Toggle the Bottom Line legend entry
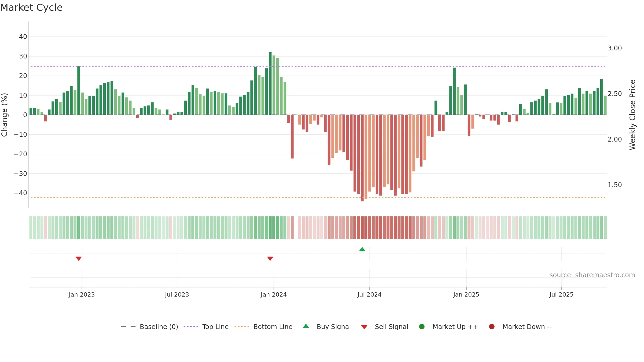Image resolution: width=644 pixels, height=362 pixels. point(264,327)
